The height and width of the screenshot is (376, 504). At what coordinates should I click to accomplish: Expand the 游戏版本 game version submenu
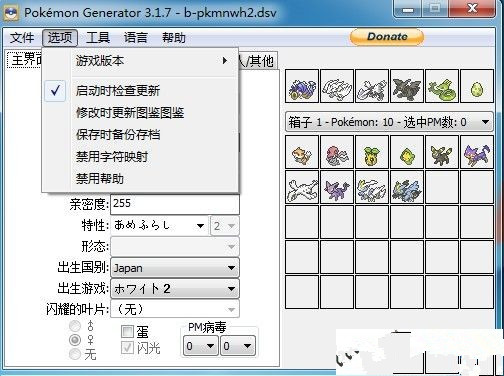pos(140,61)
